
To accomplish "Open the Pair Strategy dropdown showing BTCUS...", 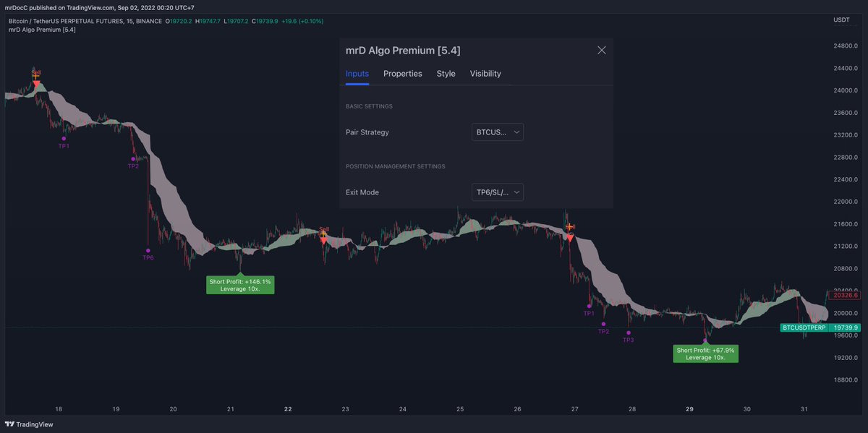I will (497, 132).
